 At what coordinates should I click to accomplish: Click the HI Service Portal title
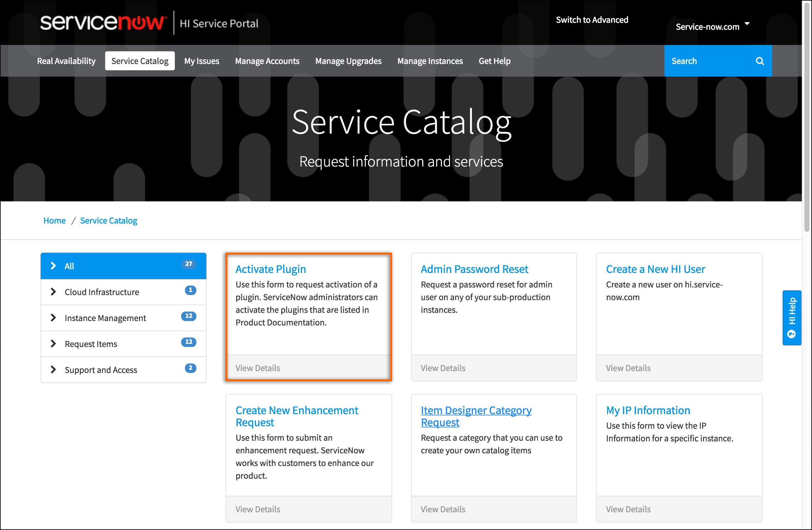(x=219, y=23)
